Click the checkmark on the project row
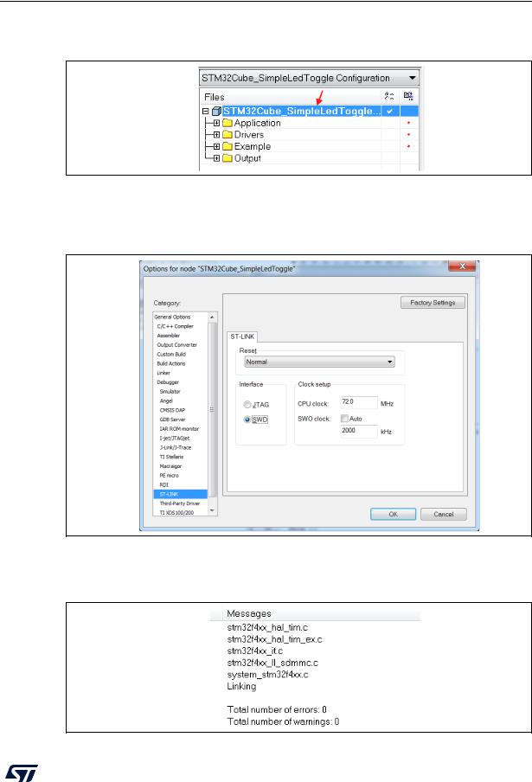 pyautogui.click(x=389, y=112)
